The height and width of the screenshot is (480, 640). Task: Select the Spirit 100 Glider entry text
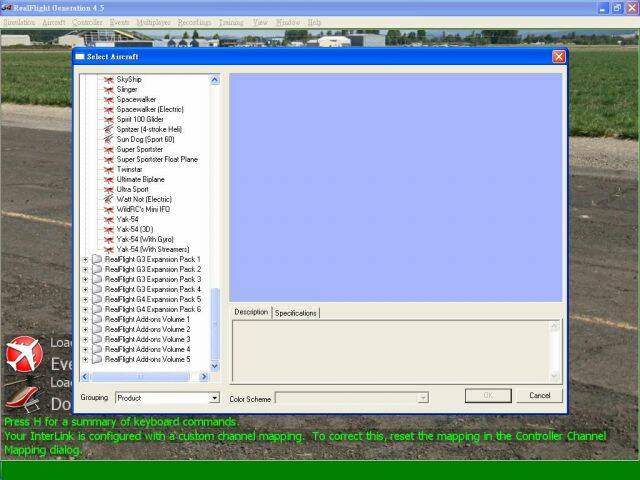[140, 120]
